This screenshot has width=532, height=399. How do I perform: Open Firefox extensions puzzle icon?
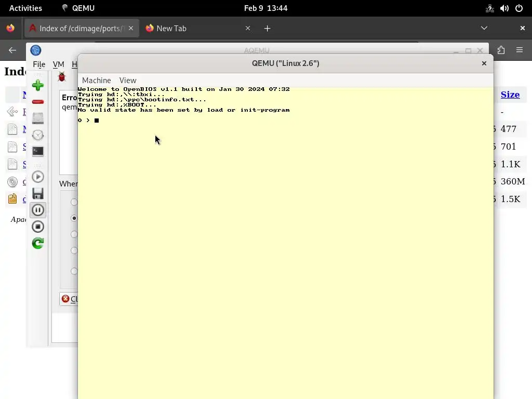pos(501,50)
